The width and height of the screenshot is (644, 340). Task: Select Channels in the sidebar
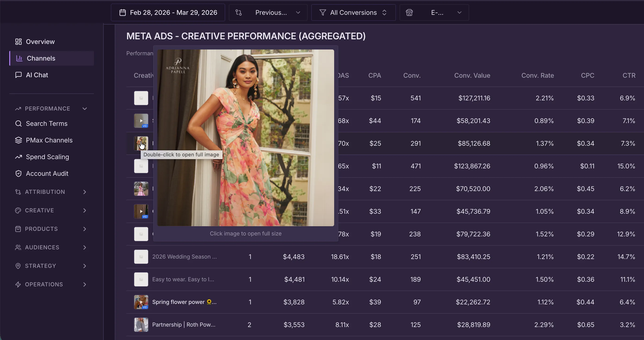click(x=52, y=58)
